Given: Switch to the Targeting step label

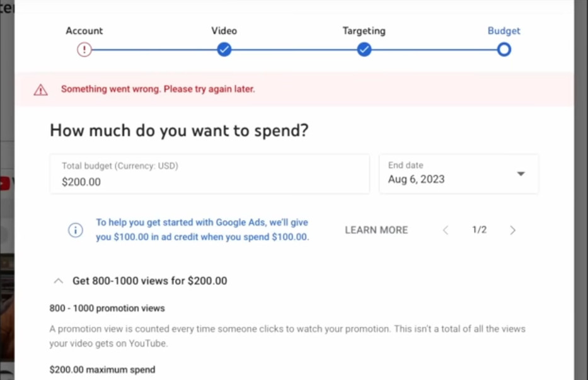Looking at the screenshot, I should click(364, 31).
